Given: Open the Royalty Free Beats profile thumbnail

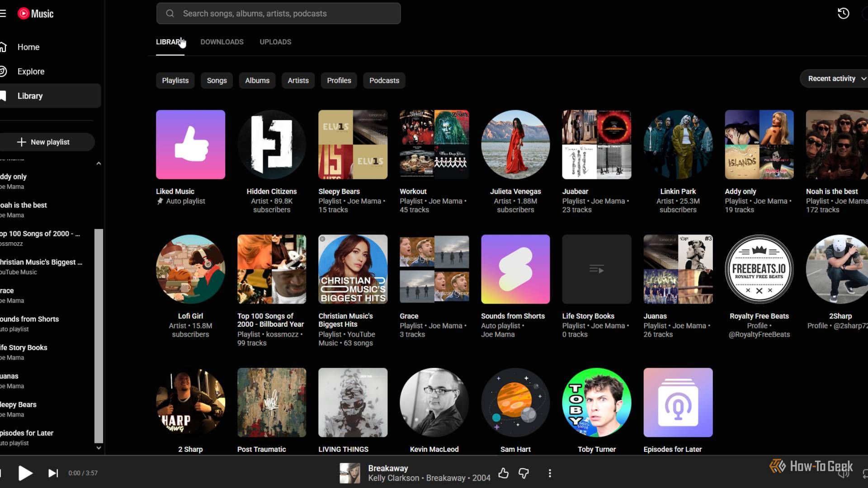Looking at the screenshot, I should (759, 269).
